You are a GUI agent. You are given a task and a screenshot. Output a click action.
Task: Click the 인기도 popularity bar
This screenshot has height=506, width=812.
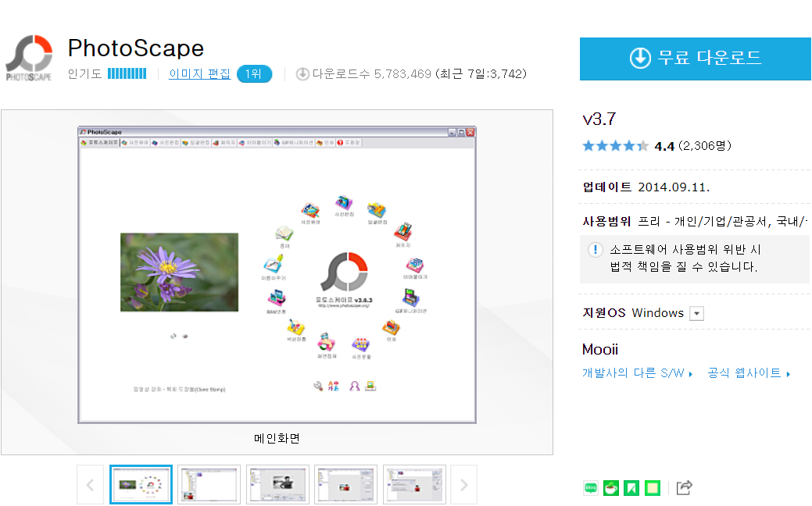(127, 73)
